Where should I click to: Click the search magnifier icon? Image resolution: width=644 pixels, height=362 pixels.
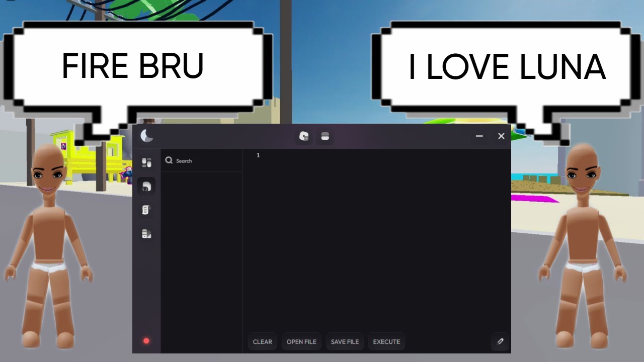coord(169,160)
